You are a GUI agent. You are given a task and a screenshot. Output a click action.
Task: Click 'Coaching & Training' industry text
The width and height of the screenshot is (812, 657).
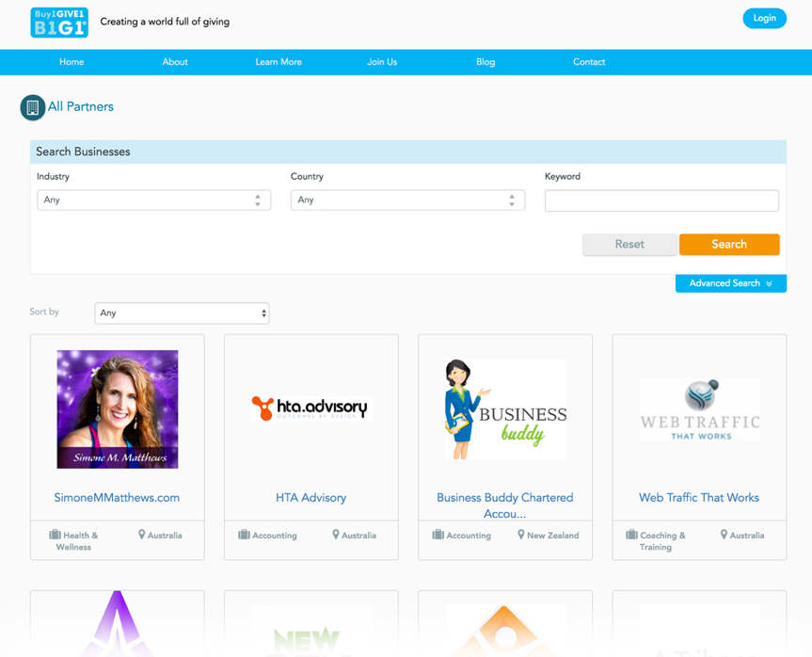(662, 541)
